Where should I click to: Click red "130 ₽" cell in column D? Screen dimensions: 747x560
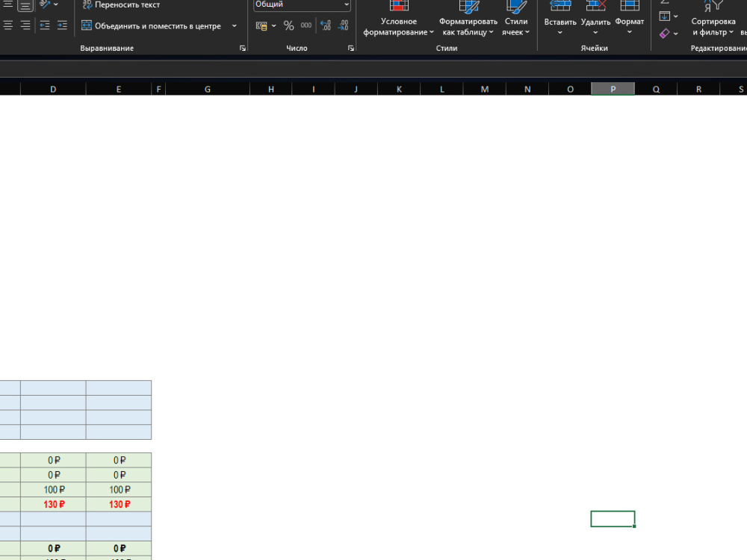[x=53, y=504]
